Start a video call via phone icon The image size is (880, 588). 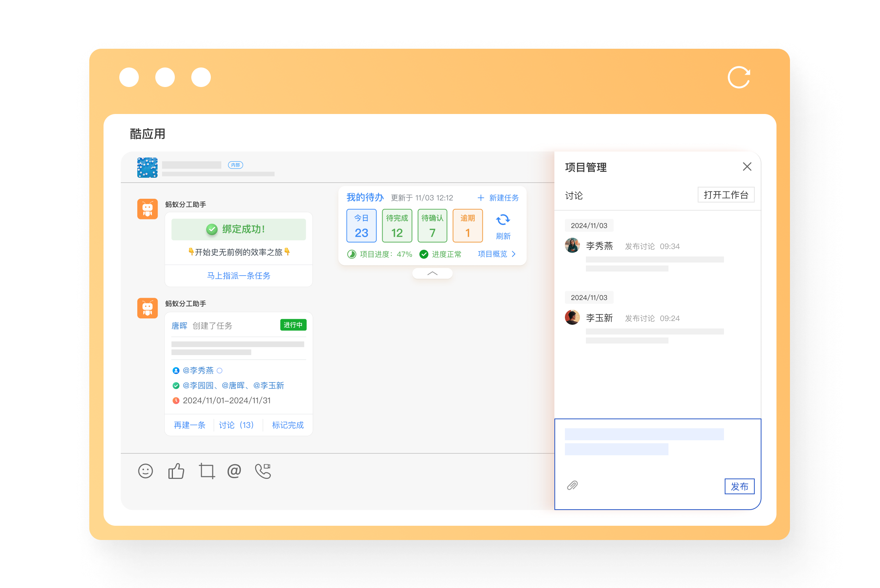tap(263, 471)
